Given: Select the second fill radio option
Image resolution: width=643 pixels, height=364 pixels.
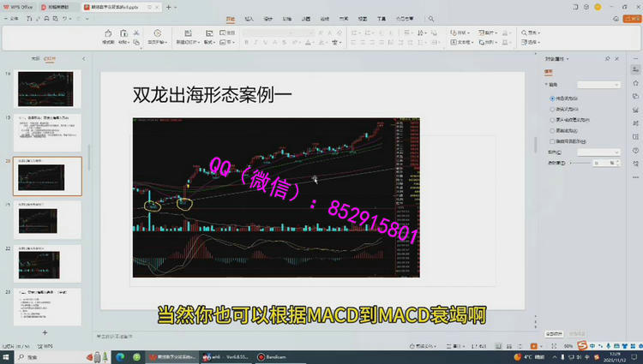Looking at the screenshot, I should coord(551,110).
